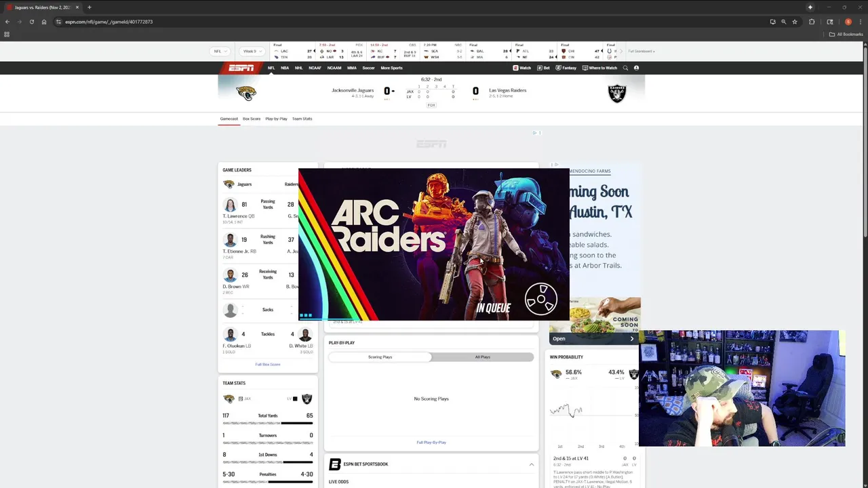Click the Full Scoreboard link

641,51
